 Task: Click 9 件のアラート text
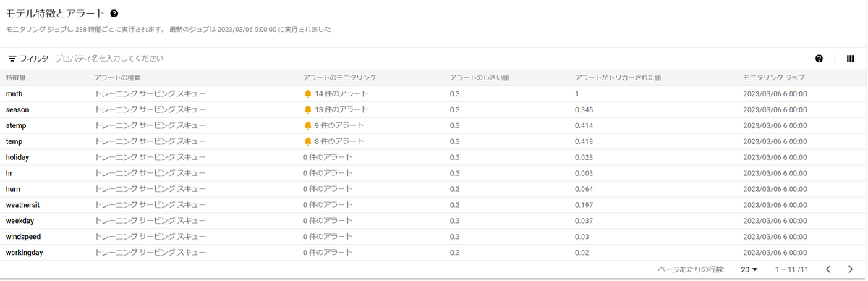pos(339,126)
